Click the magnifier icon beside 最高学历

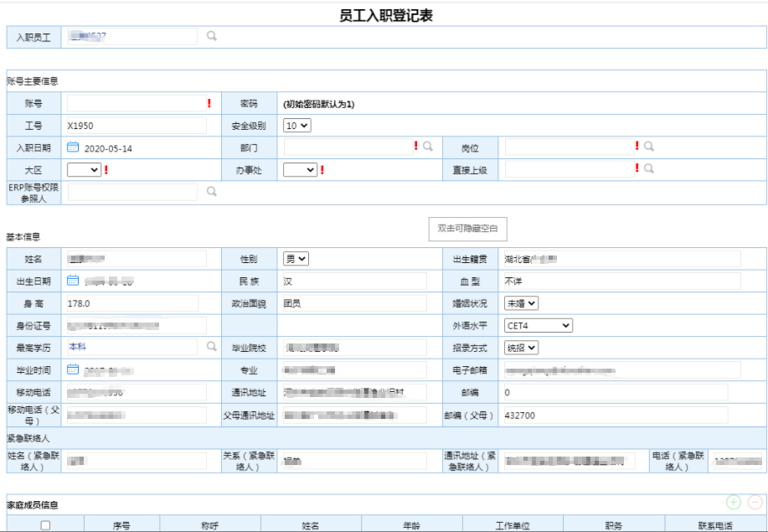pyautogui.click(x=212, y=346)
